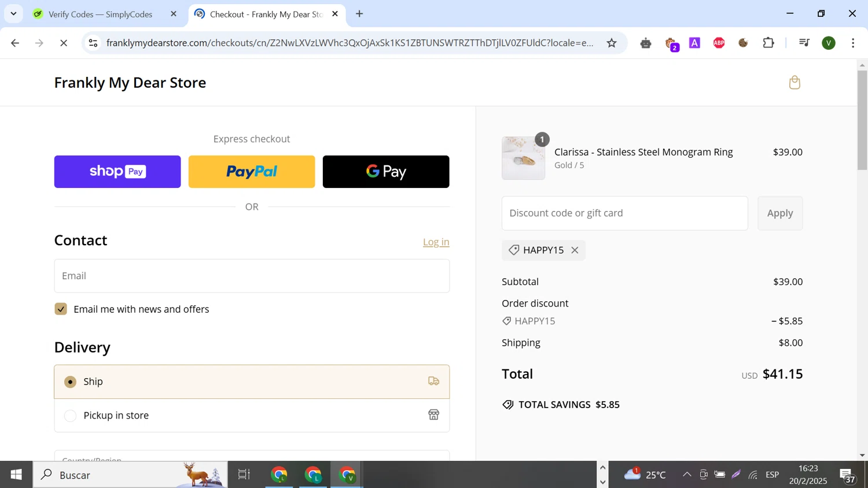
Task: Open Chrome three-dot menu
Action: [x=853, y=43]
